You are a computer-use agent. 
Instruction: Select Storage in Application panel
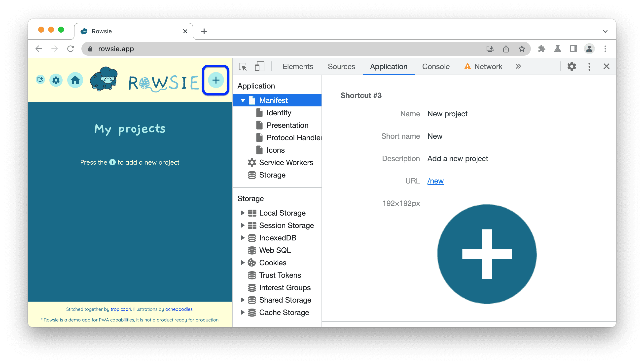[x=273, y=175]
